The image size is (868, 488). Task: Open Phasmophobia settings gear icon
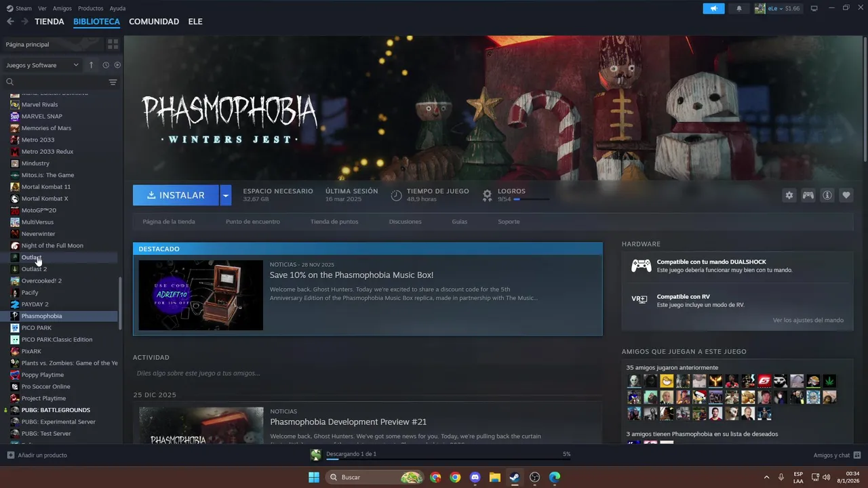pos(789,195)
